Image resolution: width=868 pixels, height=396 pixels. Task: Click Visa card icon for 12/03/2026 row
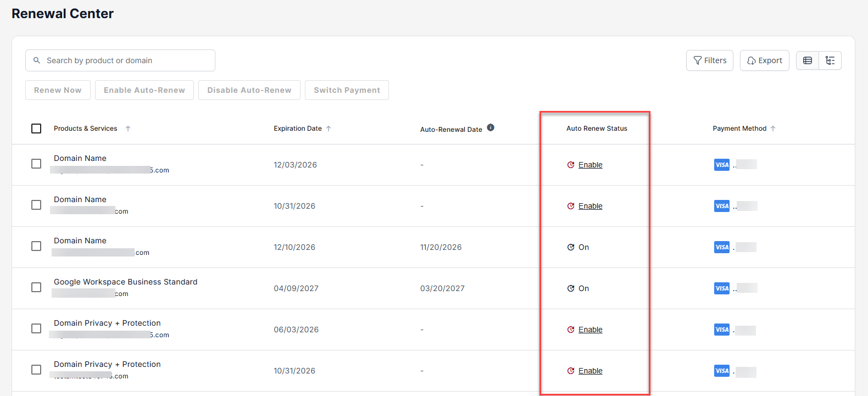pos(722,165)
